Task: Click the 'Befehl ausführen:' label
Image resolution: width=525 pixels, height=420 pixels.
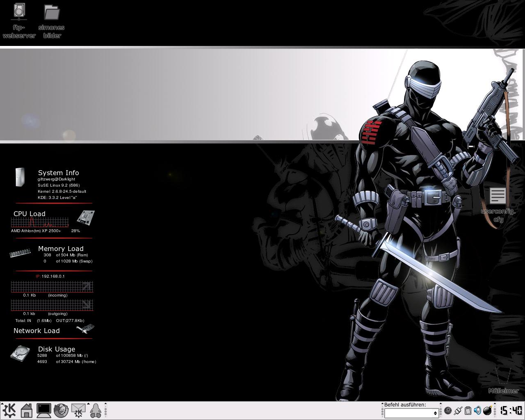Action: [405, 405]
